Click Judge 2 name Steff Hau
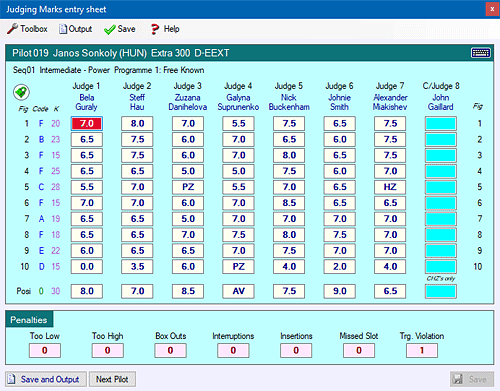 pyautogui.click(x=137, y=102)
